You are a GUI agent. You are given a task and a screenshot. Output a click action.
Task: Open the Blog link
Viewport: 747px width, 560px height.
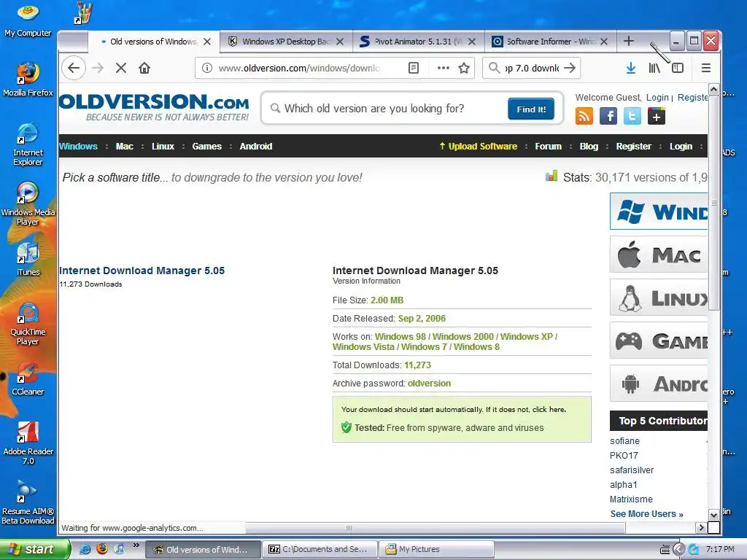click(x=589, y=146)
